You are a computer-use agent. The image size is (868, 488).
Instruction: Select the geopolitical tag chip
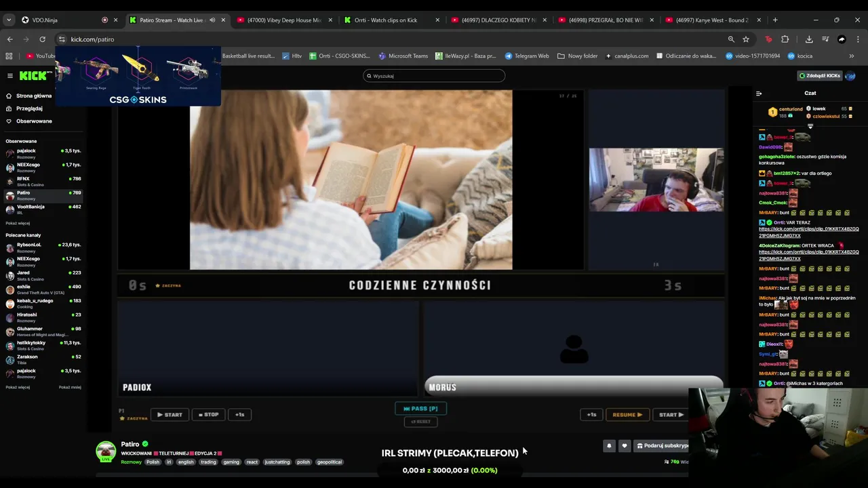tap(330, 462)
